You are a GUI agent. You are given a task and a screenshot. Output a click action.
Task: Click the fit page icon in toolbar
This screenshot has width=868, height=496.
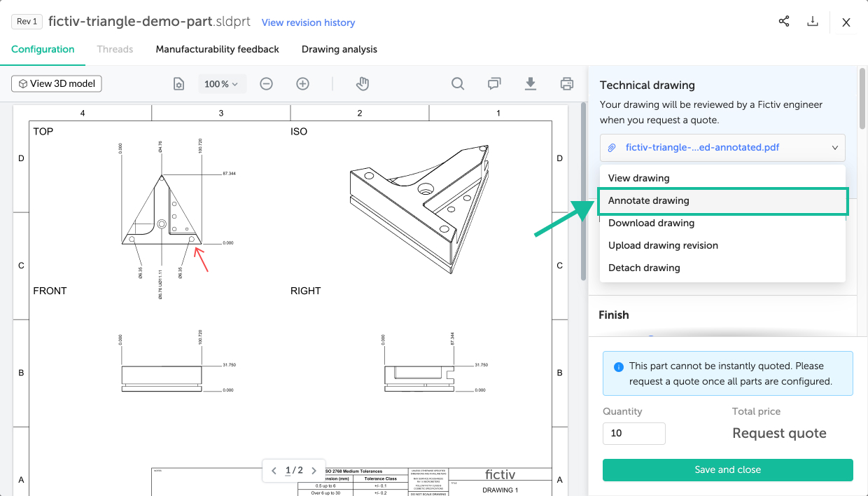tap(179, 84)
